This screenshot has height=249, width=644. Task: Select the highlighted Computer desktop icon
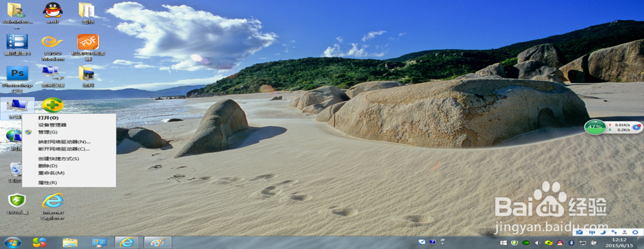click(x=17, y=108)
